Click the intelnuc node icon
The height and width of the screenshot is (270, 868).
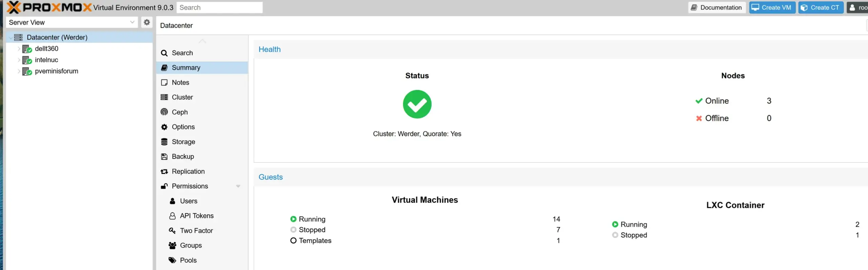(x=27, y=60)
